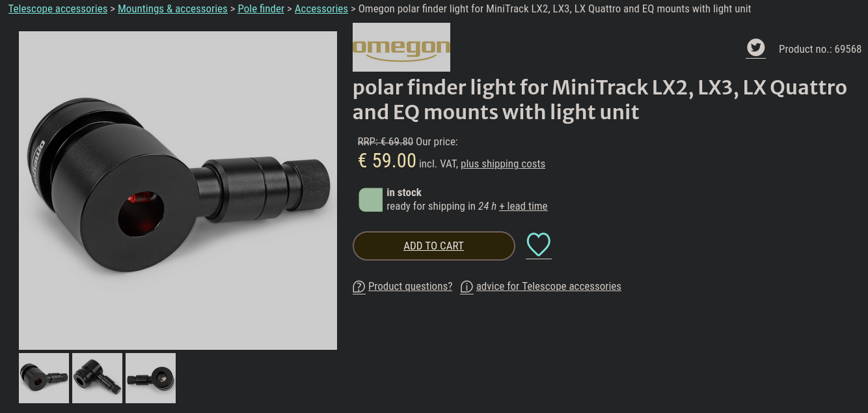Click the question mark icon for product questions
Screen dimensions: 868x413
pos(359,287)
